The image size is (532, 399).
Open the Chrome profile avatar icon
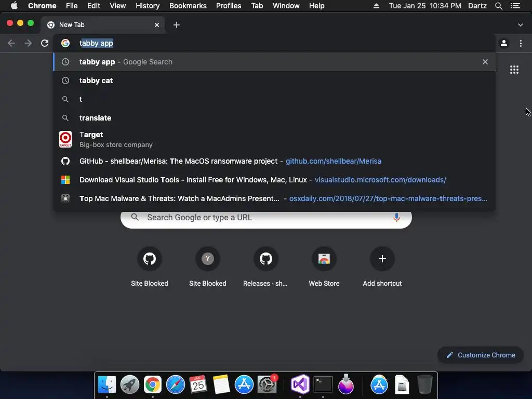[504, 43]
